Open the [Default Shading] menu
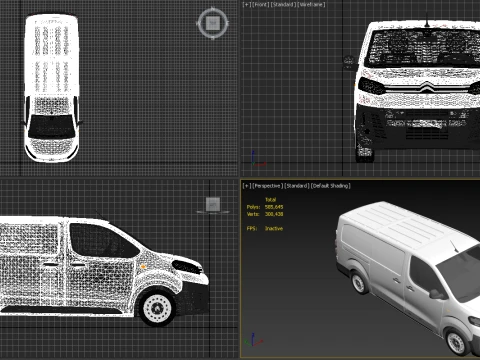 pyautogui.click(x=331, y=186)
